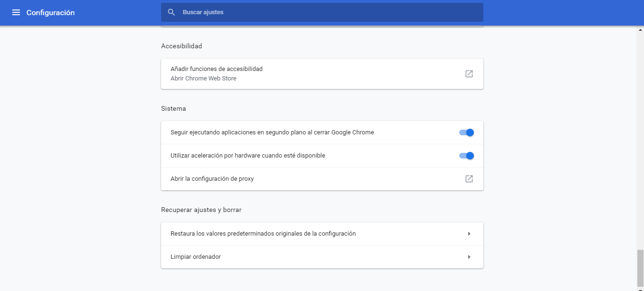Viewport: 644px width, 291px height.
Task: Click the 'Configuración' title in the header
Action: pyautogui.click(x=51, y=13)
